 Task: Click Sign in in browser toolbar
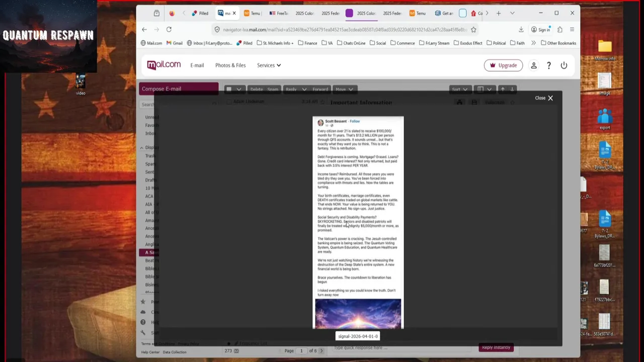click(541, 30)
